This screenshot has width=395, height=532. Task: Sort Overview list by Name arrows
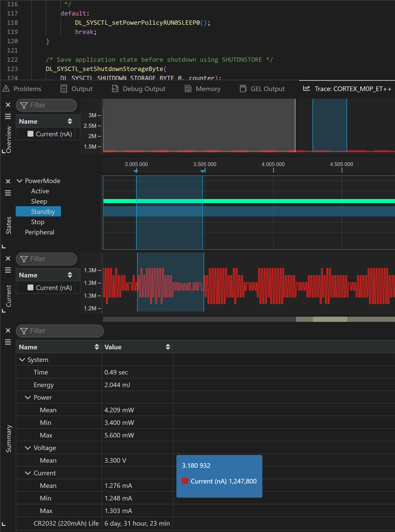coord(70,121)
